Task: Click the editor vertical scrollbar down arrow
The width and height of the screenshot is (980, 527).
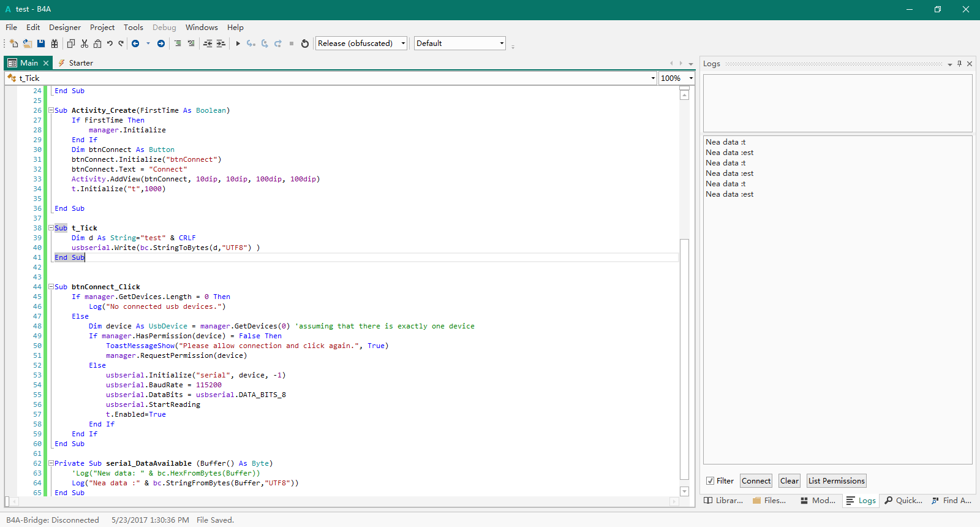Action: click(x=685, y=491)
